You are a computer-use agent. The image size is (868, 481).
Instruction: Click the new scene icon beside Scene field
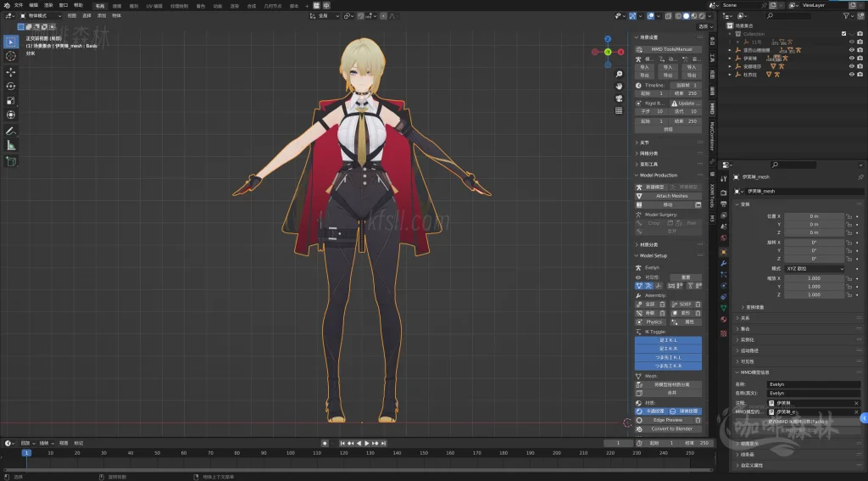(773, 5)
